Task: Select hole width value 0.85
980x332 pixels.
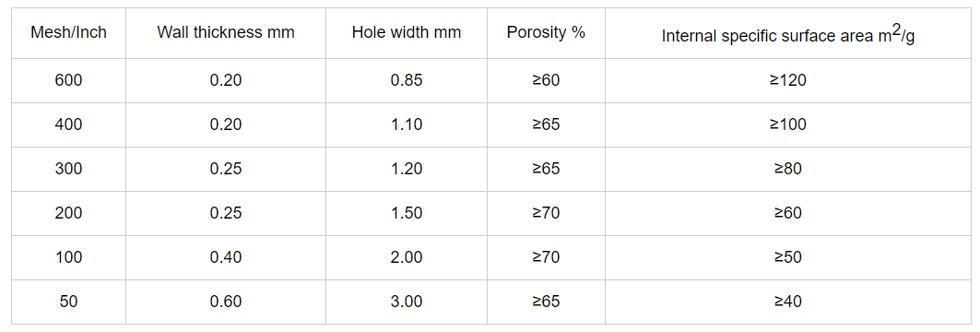Action: tap(407, 80)
